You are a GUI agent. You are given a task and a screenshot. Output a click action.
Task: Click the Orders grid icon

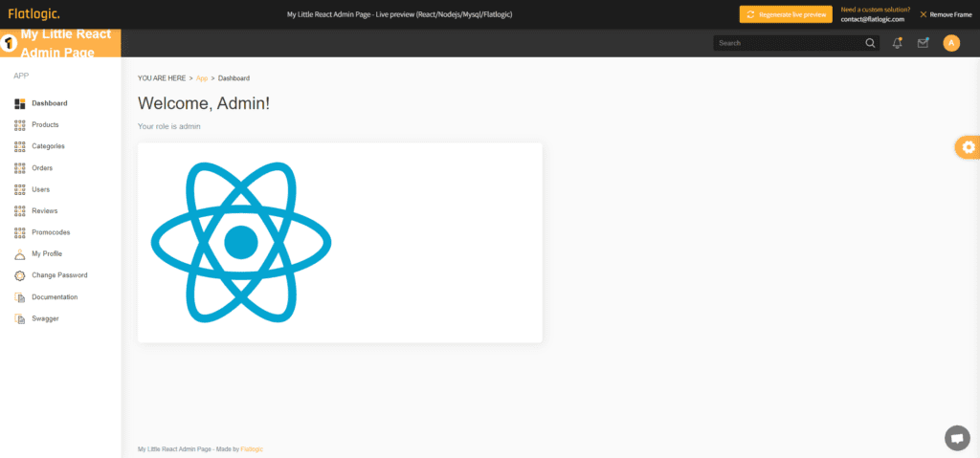click(x=19, y=168)
